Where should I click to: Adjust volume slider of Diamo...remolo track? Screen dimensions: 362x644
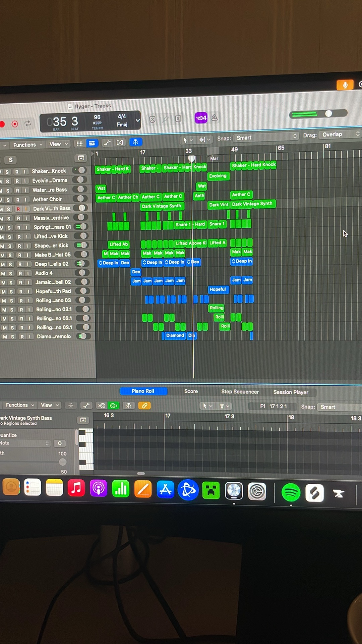[x=82, y=336]
